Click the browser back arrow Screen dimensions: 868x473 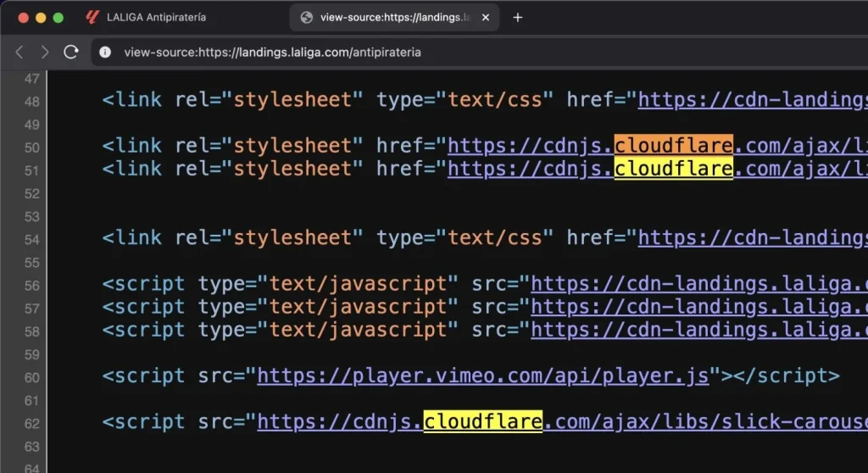point(19,52)
